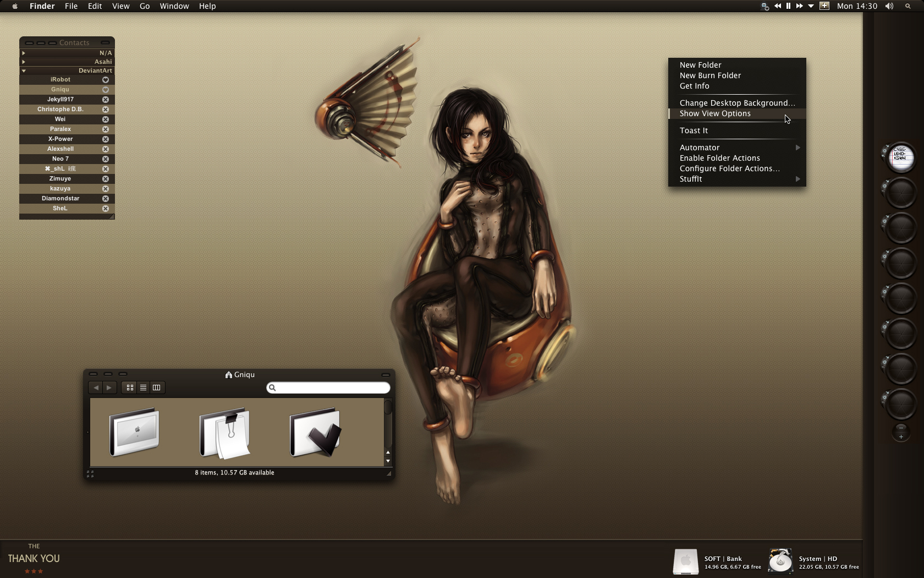Image resolution: width=924 pixels, height=578 pixels.
Task: Pause playback in menu bar
Action: pos(788,6)
